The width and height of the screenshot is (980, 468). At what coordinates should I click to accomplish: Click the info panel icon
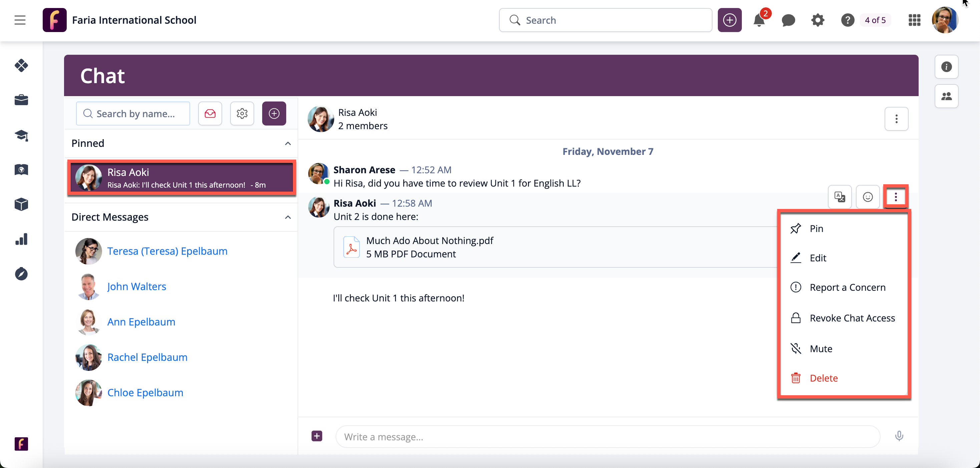[946, 67]
